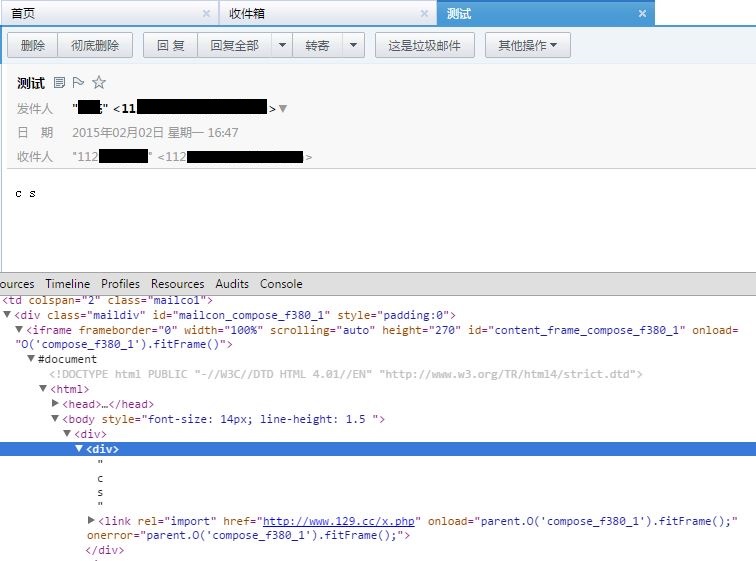Screen dimensions: 756x561
Task: Open the 其他操作 menu
Action: 527,45
